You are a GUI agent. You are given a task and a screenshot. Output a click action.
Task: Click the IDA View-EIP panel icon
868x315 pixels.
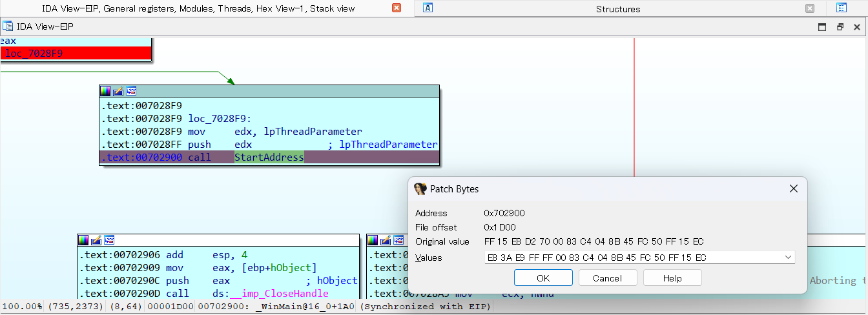8,26
